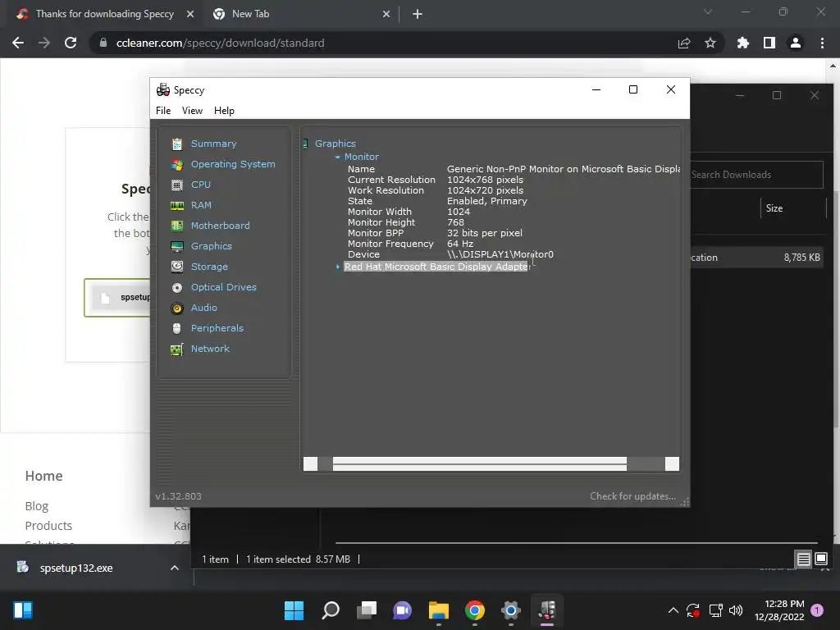
Task: Open Chrome from the taskbar
Action: click(x=475, y=610)
